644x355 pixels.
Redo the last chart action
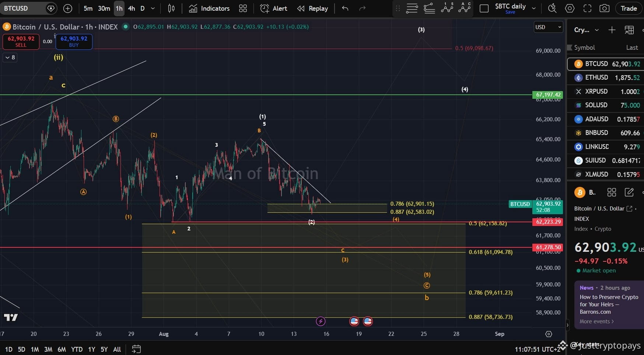click(x=363, y=8)
